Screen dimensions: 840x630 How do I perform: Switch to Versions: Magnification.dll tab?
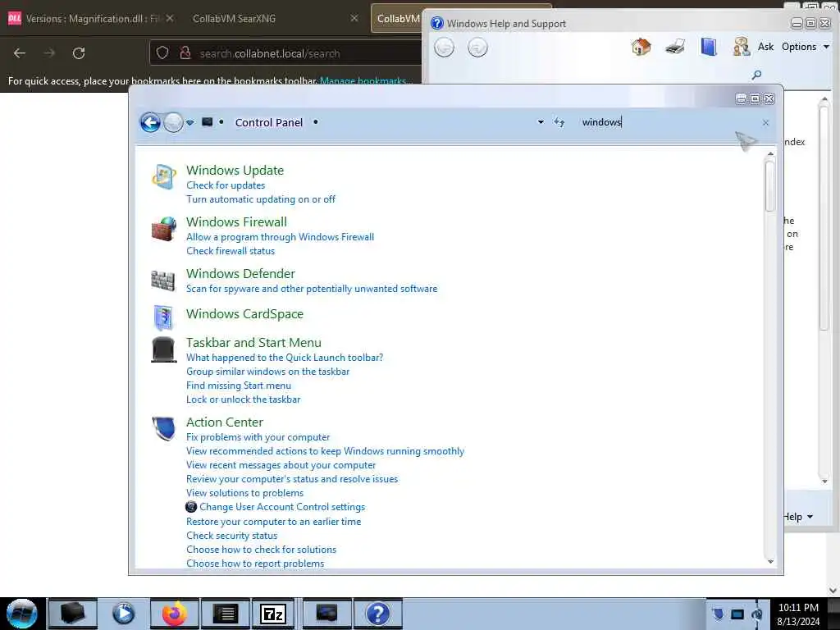(x=92, y=19)
